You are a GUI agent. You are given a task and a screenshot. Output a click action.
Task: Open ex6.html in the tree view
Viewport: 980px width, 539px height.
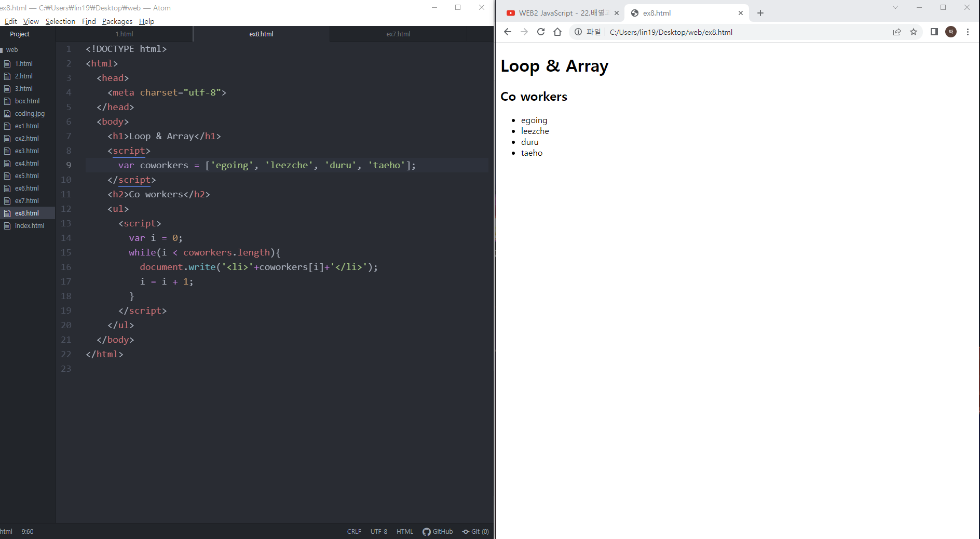[27, 188]
